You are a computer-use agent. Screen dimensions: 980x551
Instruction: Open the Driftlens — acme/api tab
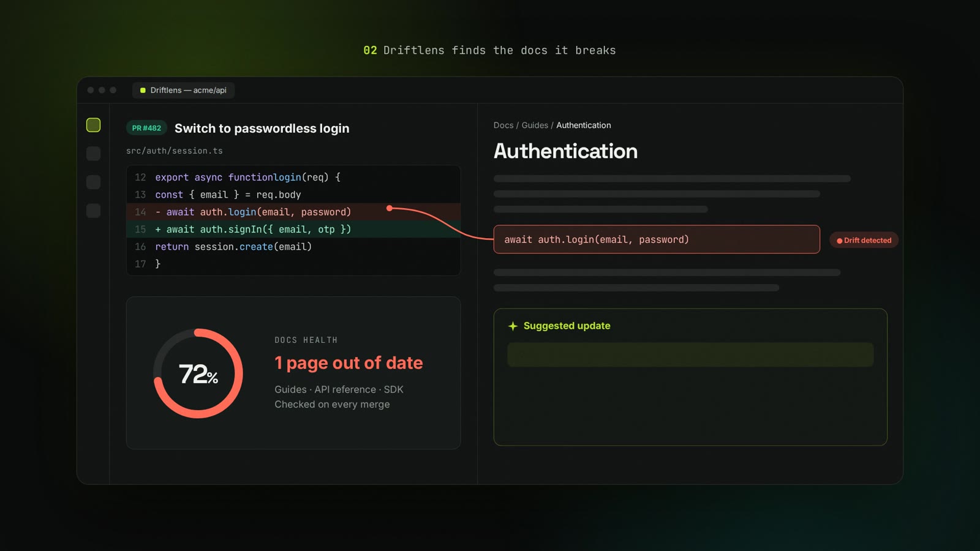point(183,90)
